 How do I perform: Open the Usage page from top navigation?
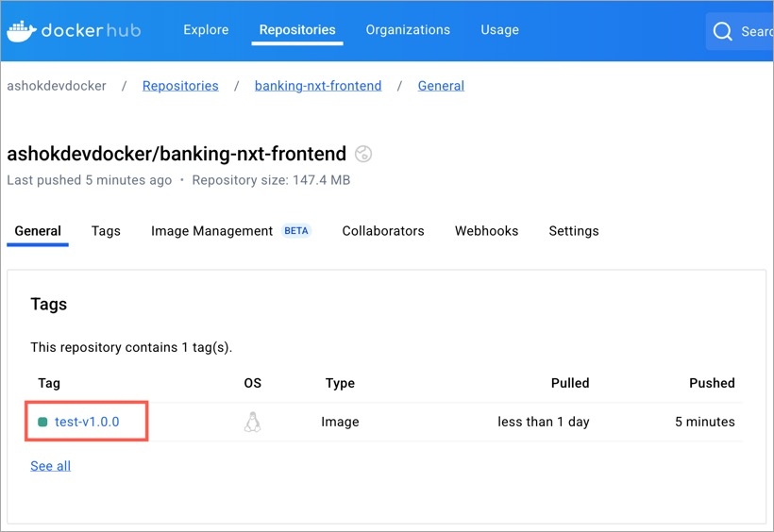pos(499,30)
